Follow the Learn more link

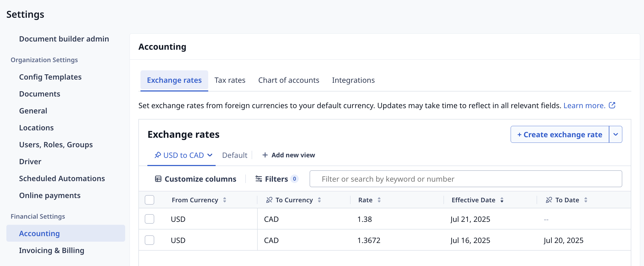(584, 106)
